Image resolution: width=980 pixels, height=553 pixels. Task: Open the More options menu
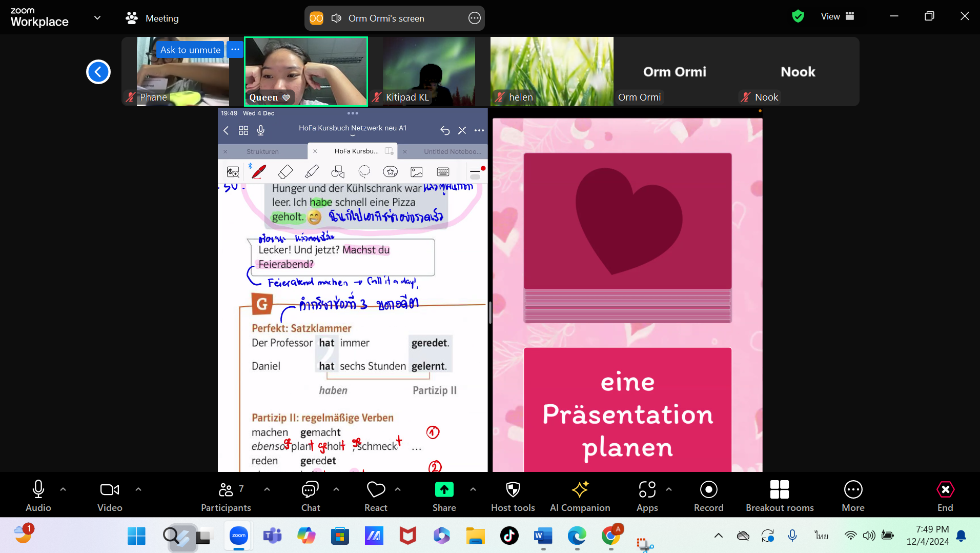pos(853,496)
